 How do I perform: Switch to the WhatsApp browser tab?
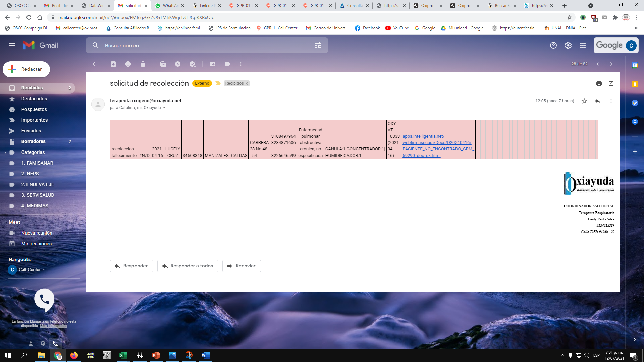(169, 6)
